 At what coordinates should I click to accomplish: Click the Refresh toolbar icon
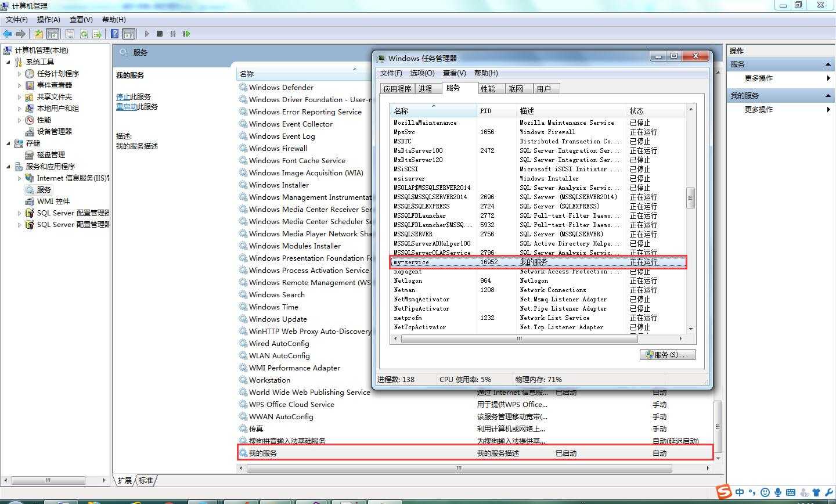(x=84, y=34)
